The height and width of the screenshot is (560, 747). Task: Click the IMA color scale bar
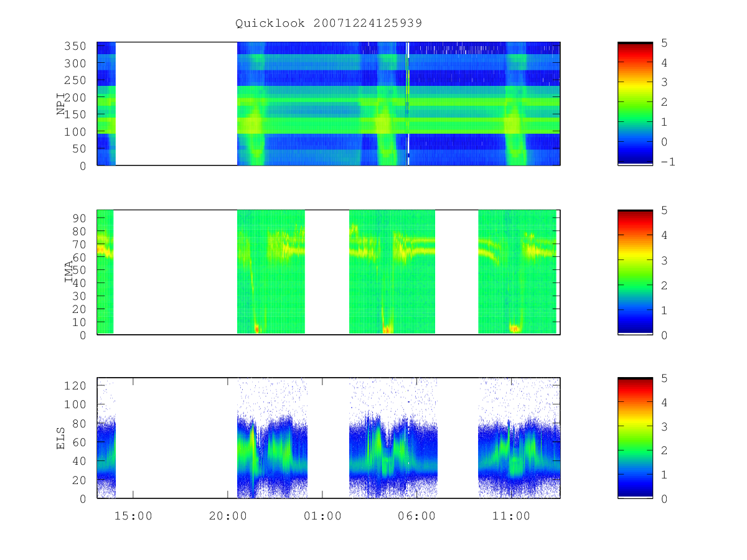[x=635, y=273]
